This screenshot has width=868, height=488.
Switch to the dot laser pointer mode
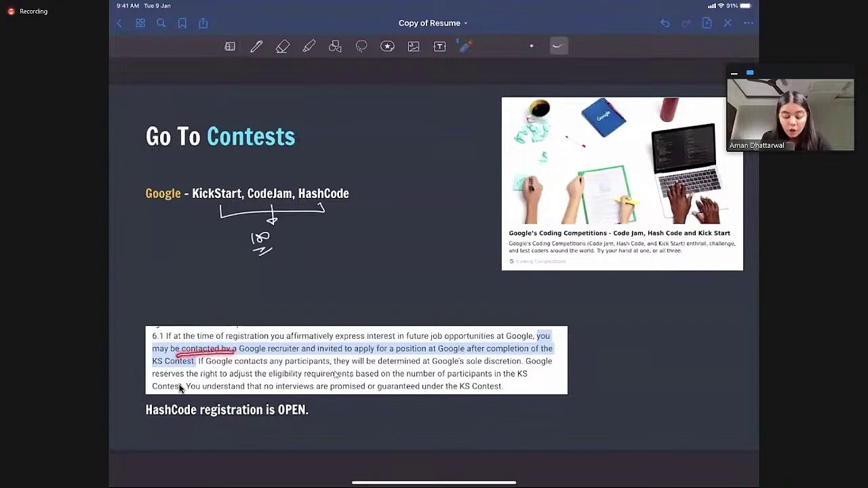pyautogui.click(x=532, y=46)
